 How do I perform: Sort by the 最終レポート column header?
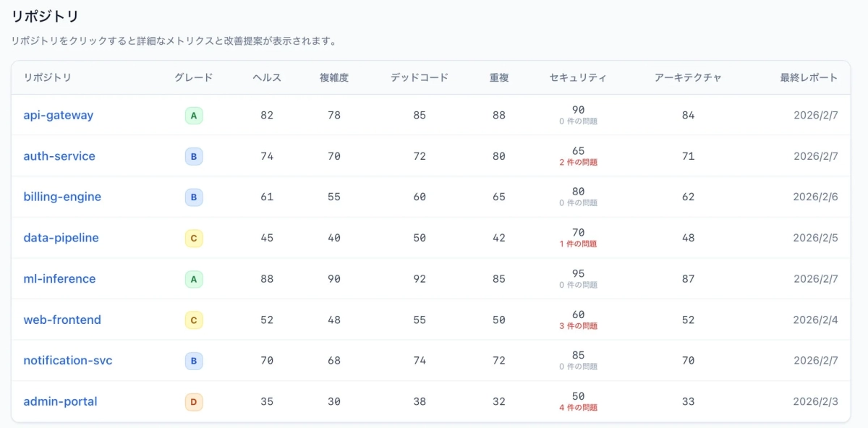[x=809, y=77]
